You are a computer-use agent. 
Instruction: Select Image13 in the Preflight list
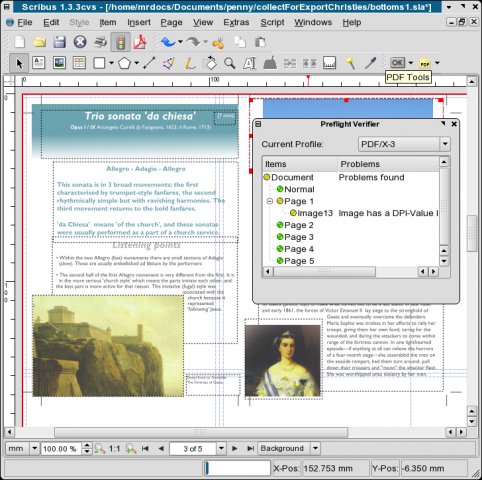315,213
